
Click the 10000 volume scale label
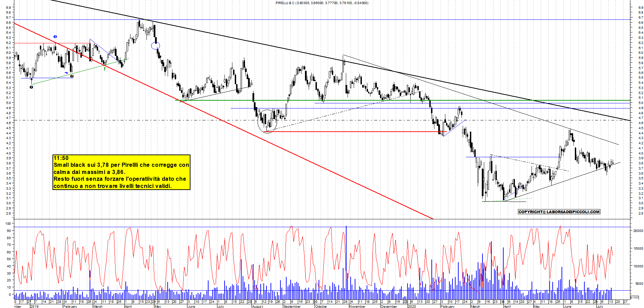pos(638,266)
